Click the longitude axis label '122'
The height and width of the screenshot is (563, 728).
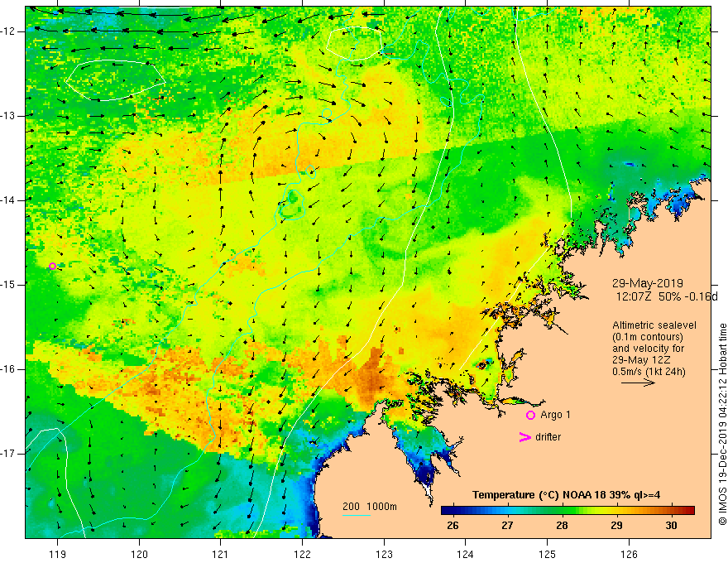click(x=302, y=554)
